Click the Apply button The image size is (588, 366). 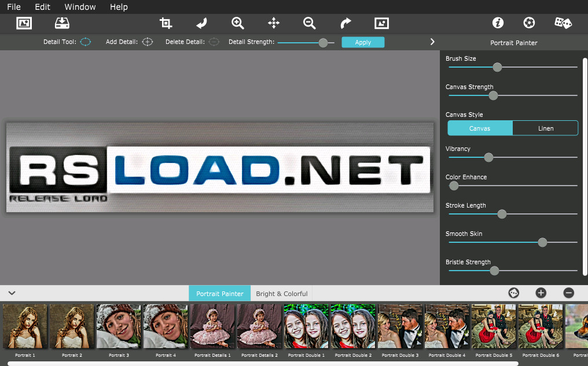click(x=363, y=42)
